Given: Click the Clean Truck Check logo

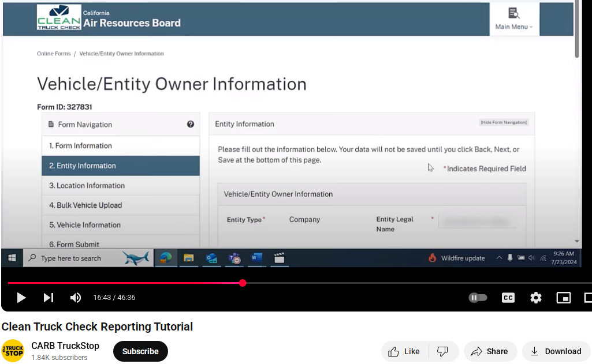Looking at the screenshot, I should pos(59,17).
